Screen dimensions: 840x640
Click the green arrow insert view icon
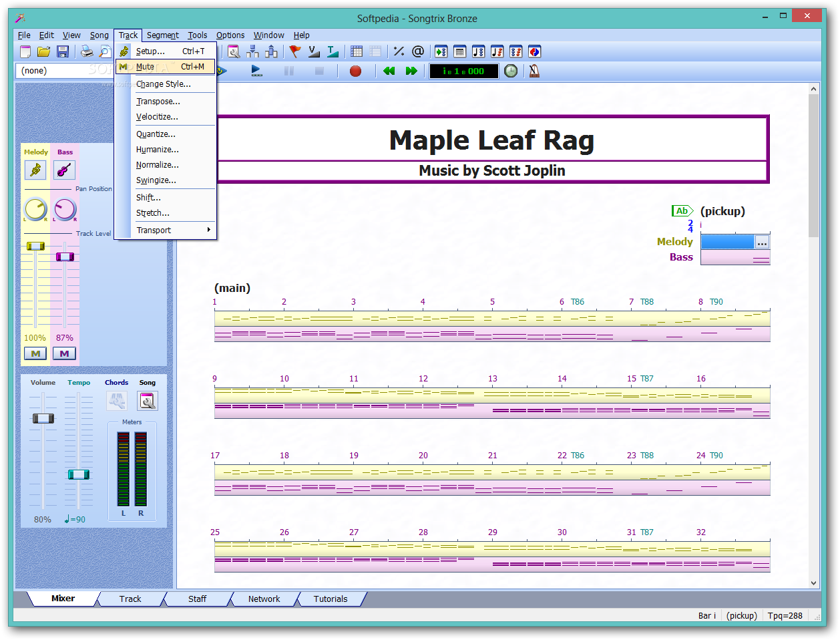(x=441, y=51)
